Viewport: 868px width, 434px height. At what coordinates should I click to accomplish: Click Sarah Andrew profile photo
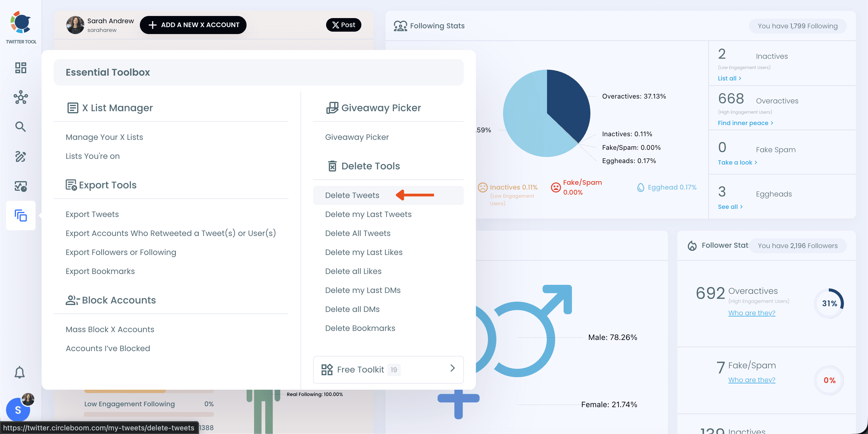click(x=75, y=25)
